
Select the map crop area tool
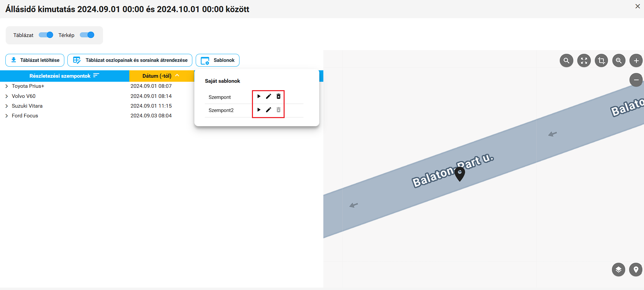pos(602,61)
